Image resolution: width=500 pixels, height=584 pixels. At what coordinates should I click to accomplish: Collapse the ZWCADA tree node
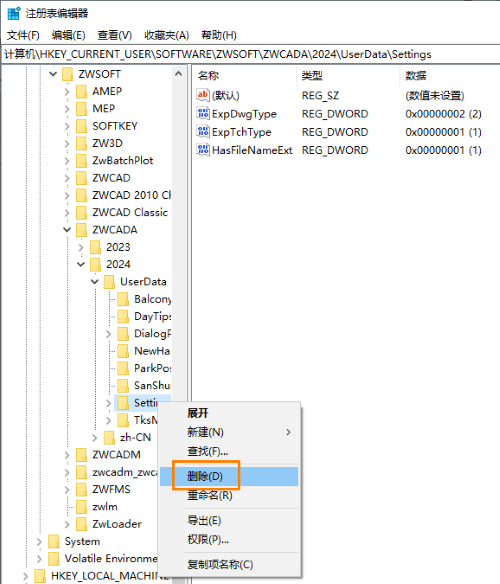tap(67, 230)
